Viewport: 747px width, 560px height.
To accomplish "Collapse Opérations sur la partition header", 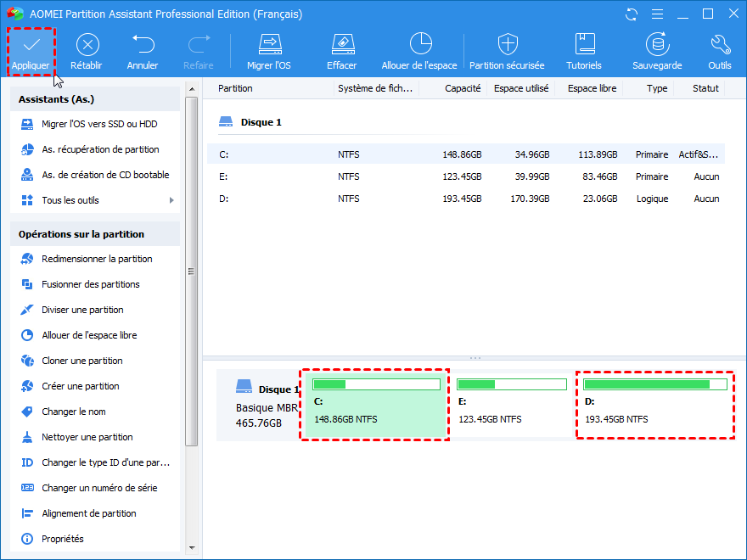I will 95,234.
